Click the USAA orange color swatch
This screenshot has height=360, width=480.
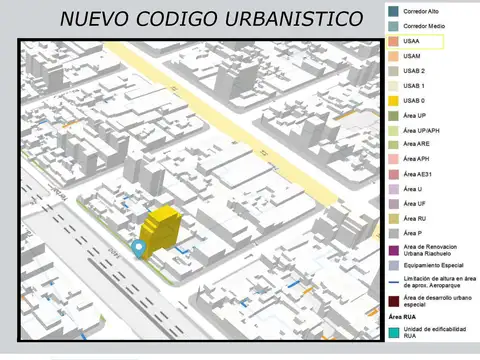click(393, 41)
